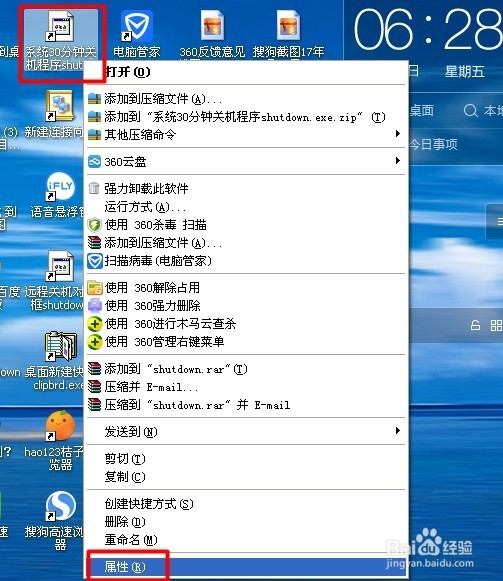This screenshot has height=581, width=503.
Task: Choose 扫描病毒(电脑管家) entry
Action: point(246,261)
